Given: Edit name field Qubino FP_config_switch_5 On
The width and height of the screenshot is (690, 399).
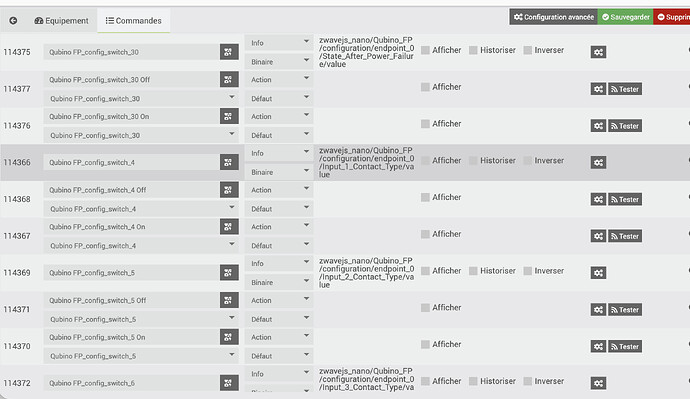Looking at the screenshot, I should tap(132, 337).
